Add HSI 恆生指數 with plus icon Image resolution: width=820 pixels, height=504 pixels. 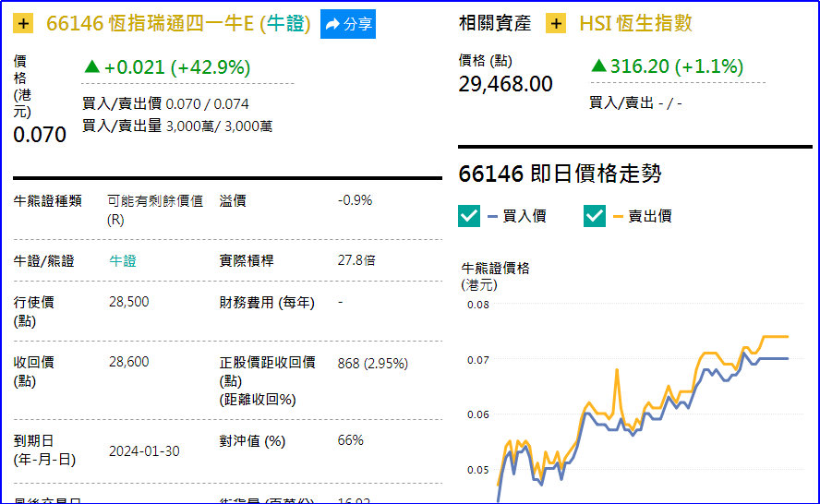click(x=555, y=23)
